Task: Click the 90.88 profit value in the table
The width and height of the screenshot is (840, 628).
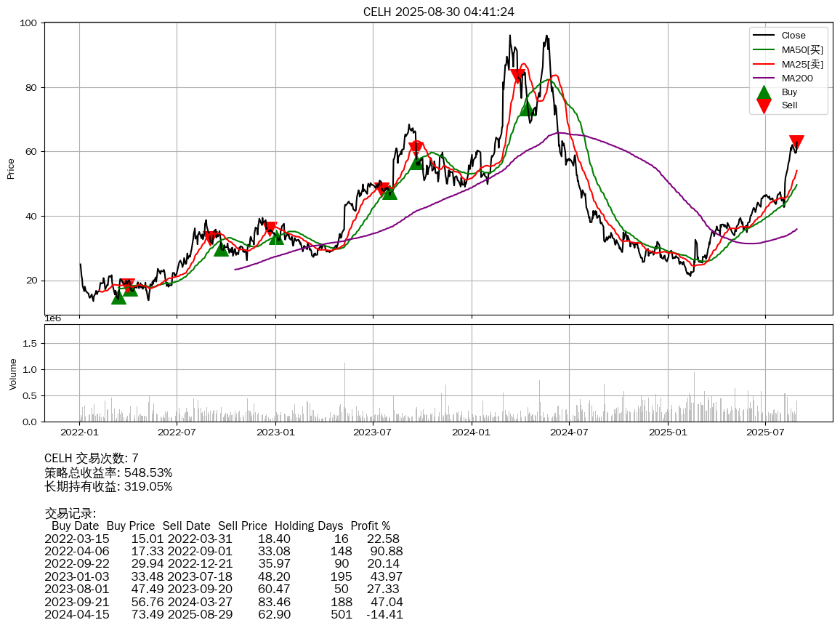Action: (387, 551)
